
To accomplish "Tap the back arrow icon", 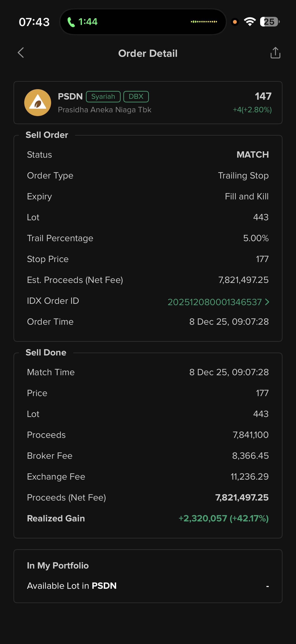I will [21, 53].
